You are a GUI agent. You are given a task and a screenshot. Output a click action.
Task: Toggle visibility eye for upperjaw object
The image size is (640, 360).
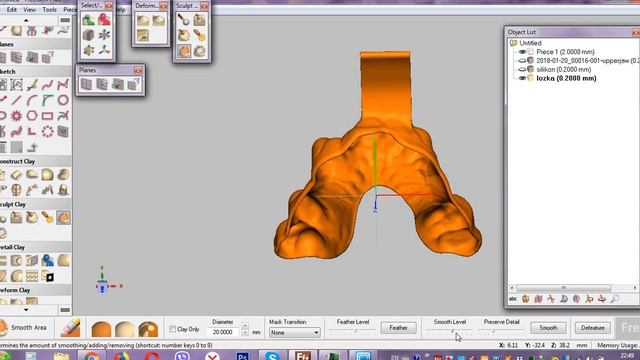[x=522, y=60]
